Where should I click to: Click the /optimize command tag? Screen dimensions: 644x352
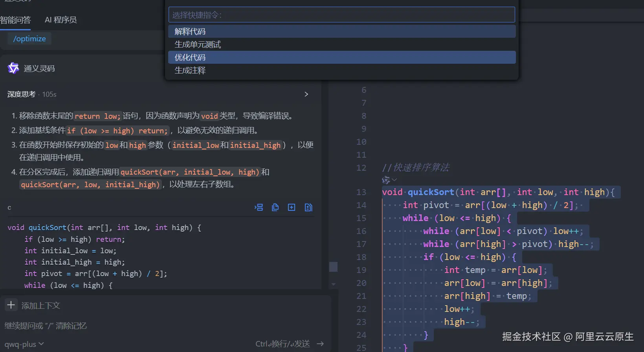(29, 39)
